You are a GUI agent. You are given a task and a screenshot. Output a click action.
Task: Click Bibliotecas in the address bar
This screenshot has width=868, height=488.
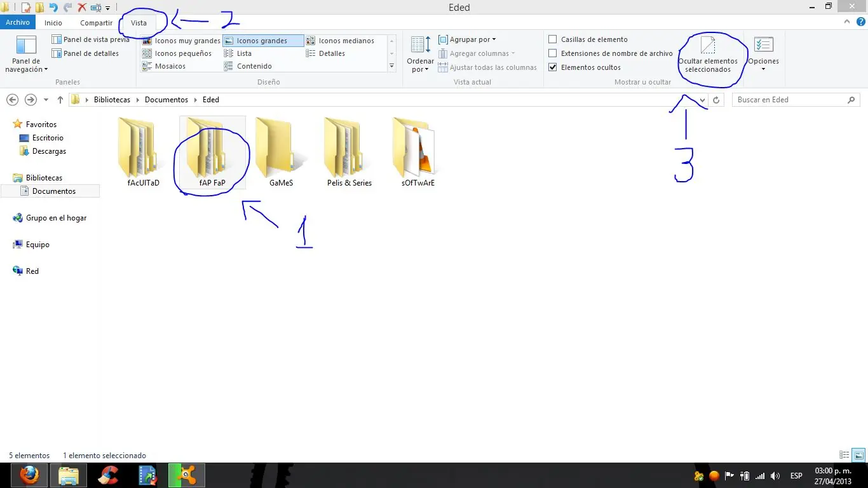[112, 100]
